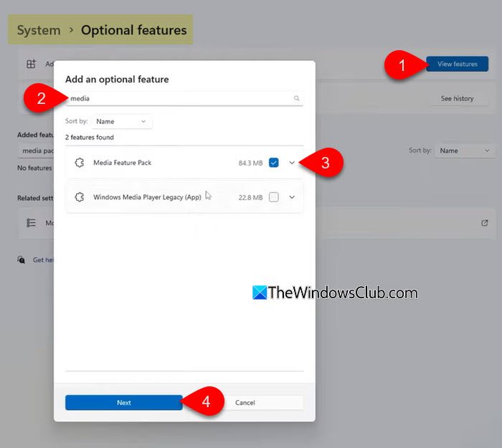Click the See history button
The width and height of the screenshot is (502, 448).
pyautogui.click(x=457, y=99)
